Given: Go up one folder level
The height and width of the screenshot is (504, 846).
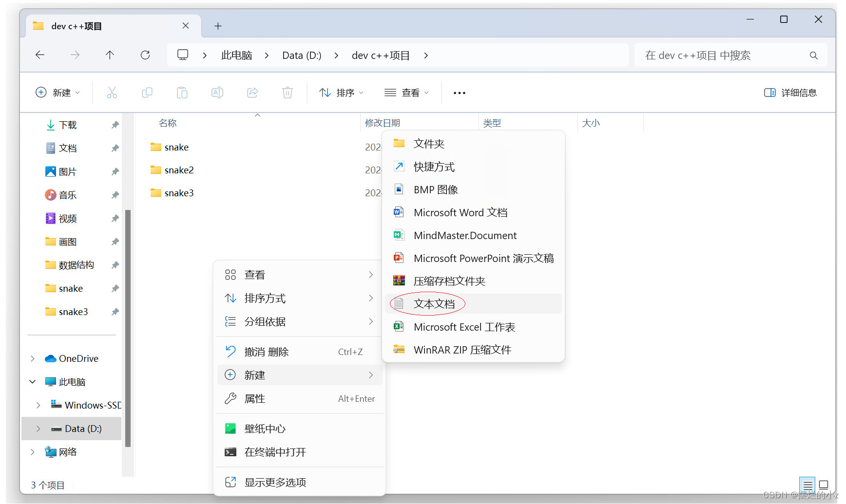Looking at the screenshot, I should click(110, 55).
